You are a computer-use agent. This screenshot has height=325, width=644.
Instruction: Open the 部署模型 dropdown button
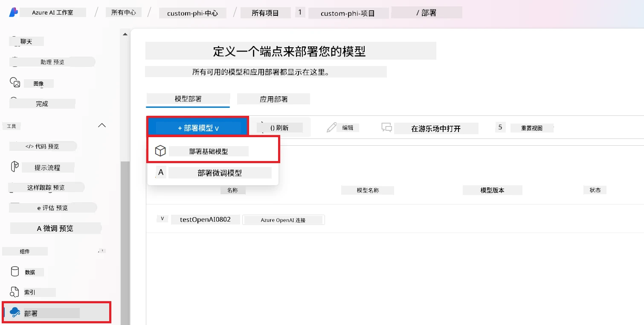click(x=198, y=128)
